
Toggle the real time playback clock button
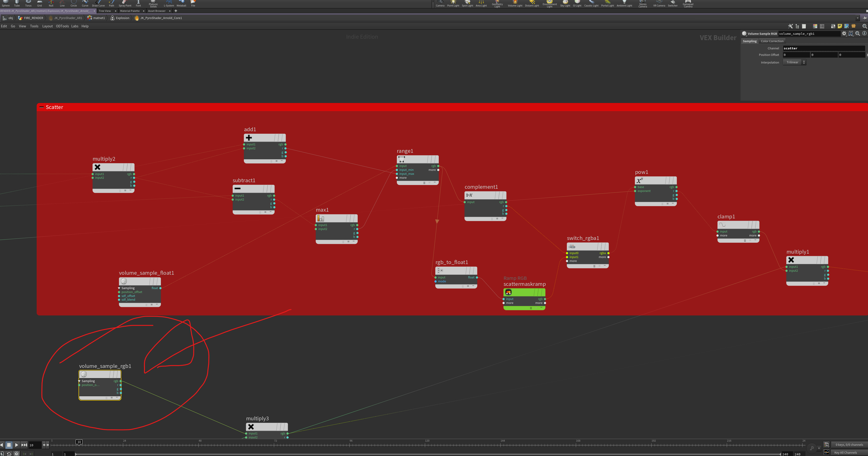coord(16,454)
